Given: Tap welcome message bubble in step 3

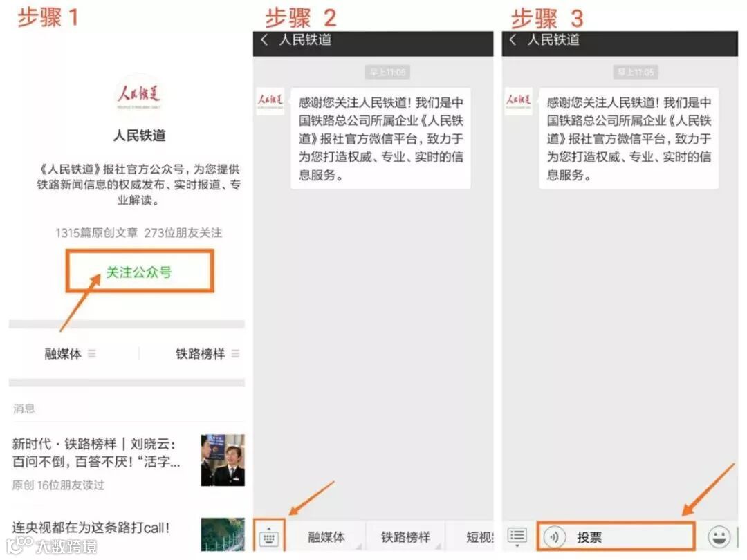Looking at the screenshot, I should coord(629,138).
